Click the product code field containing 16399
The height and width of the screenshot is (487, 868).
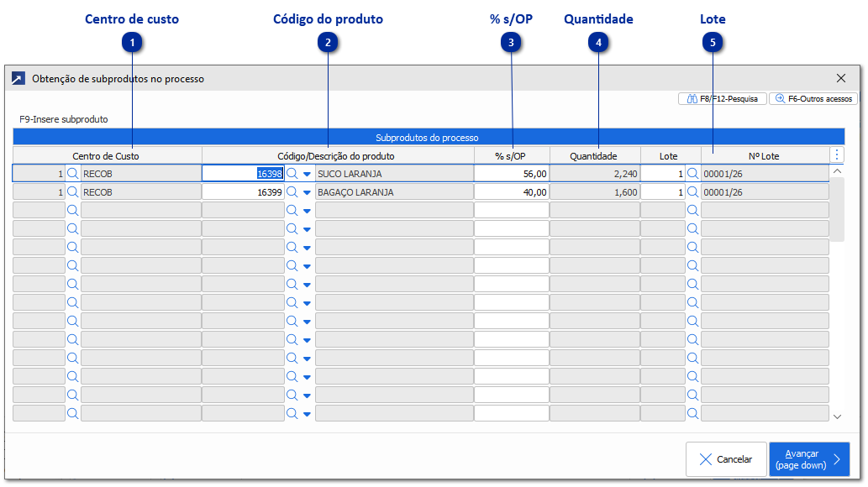pos(243,192)
